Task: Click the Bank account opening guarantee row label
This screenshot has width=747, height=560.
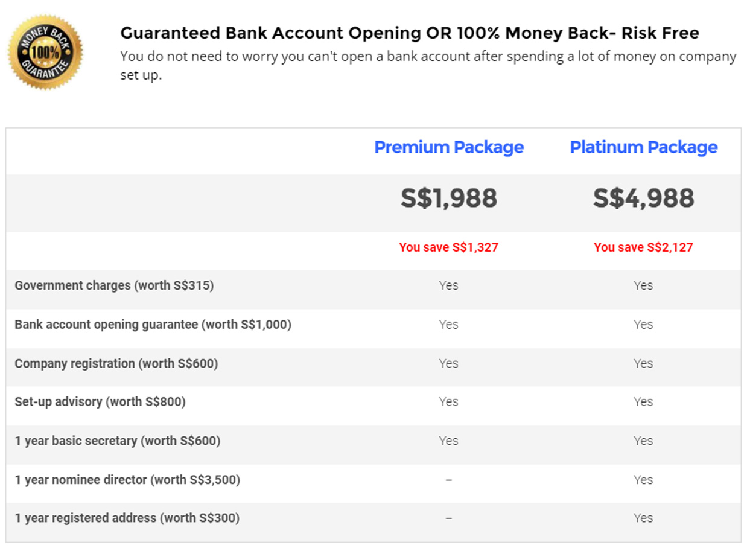Action: point(153,325)
